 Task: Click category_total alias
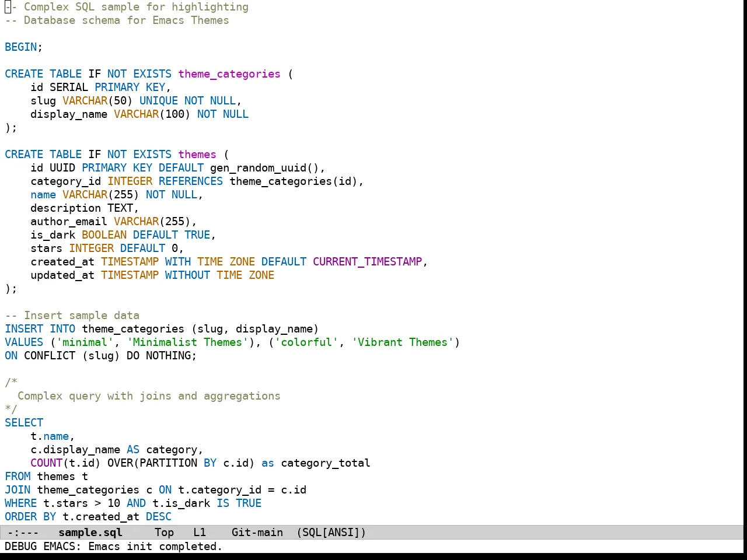[326, 463]
